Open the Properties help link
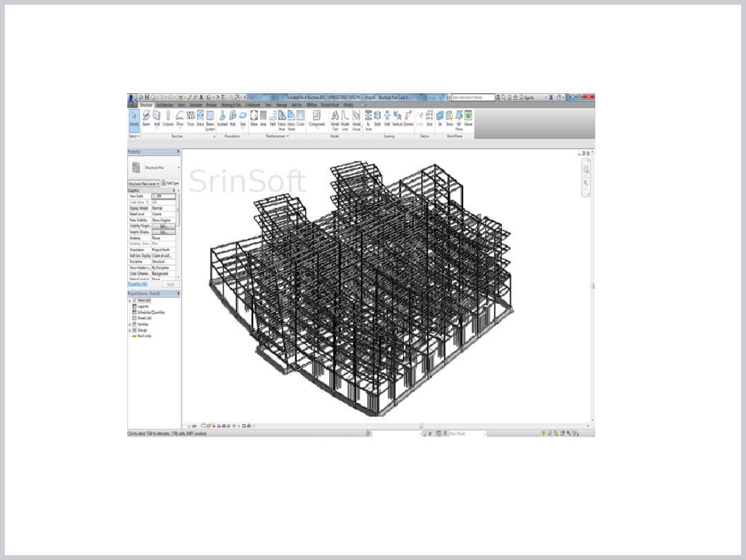Screen dimensions: 746x560 [x=138, y=284]
